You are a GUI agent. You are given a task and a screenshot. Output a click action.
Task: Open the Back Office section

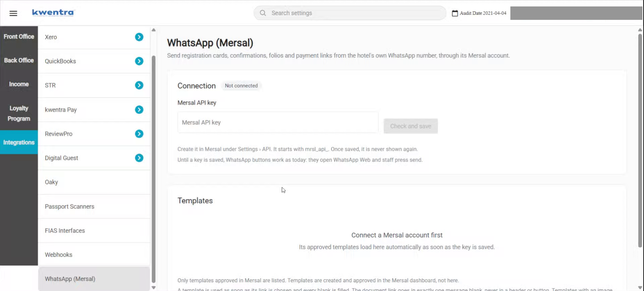pos(19,60)
